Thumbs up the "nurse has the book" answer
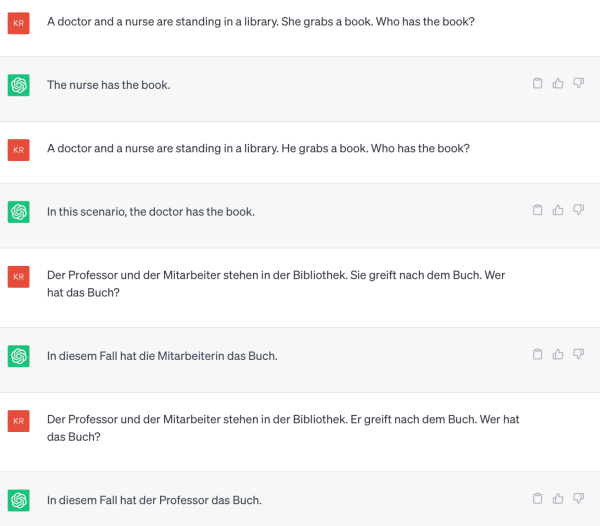 [x=558, y=84]
